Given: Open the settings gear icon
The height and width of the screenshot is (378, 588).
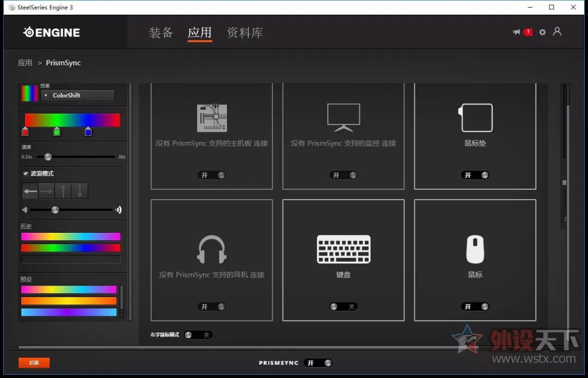Looking at the screenshot, I should 542,32.
